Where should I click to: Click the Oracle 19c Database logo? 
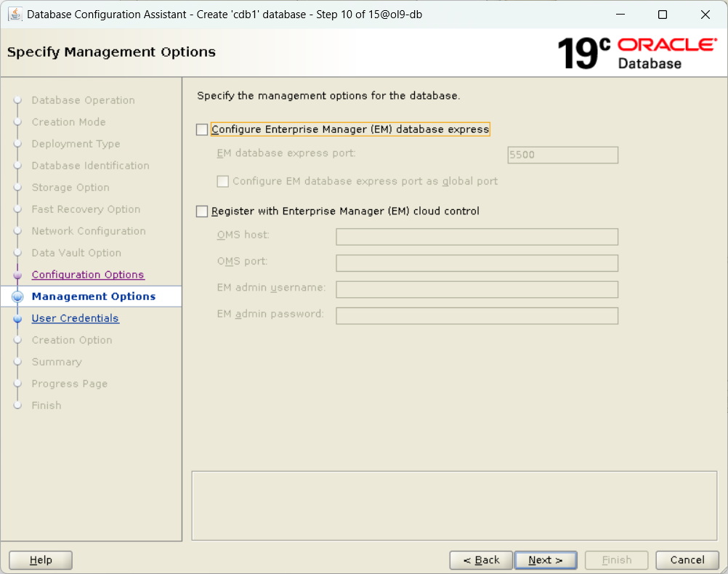(636, 53)
